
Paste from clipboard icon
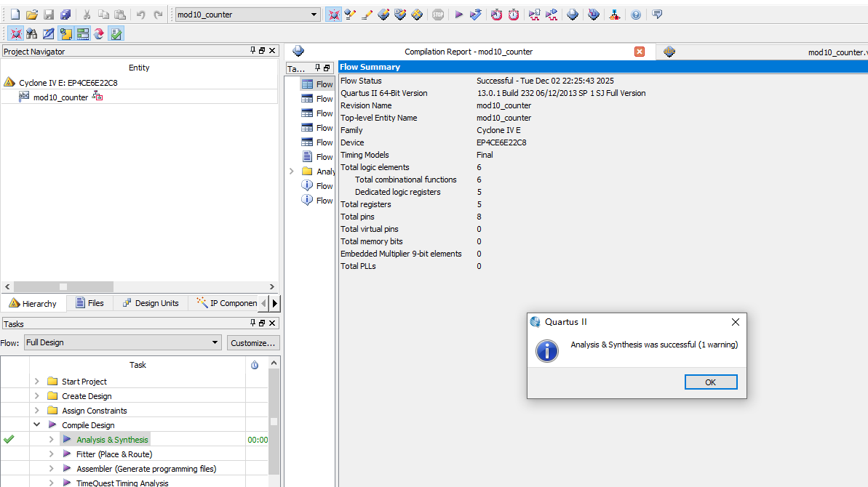coord(120,15)
